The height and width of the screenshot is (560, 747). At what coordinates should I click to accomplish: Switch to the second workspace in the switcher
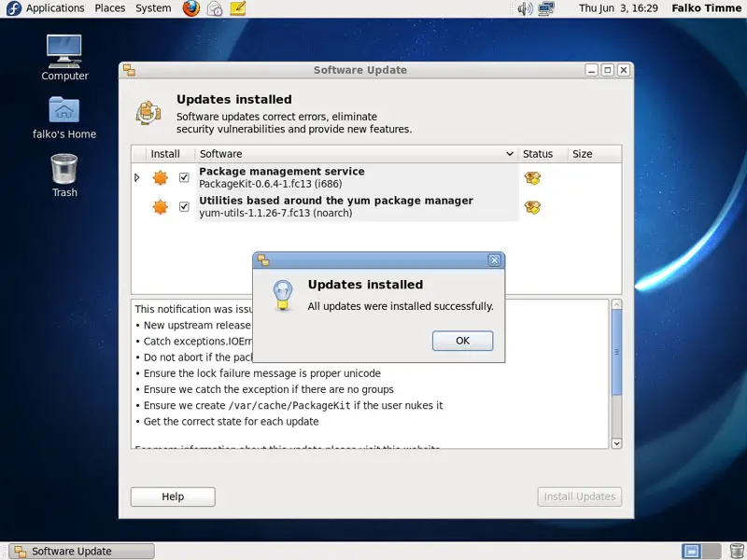point(712,551)
